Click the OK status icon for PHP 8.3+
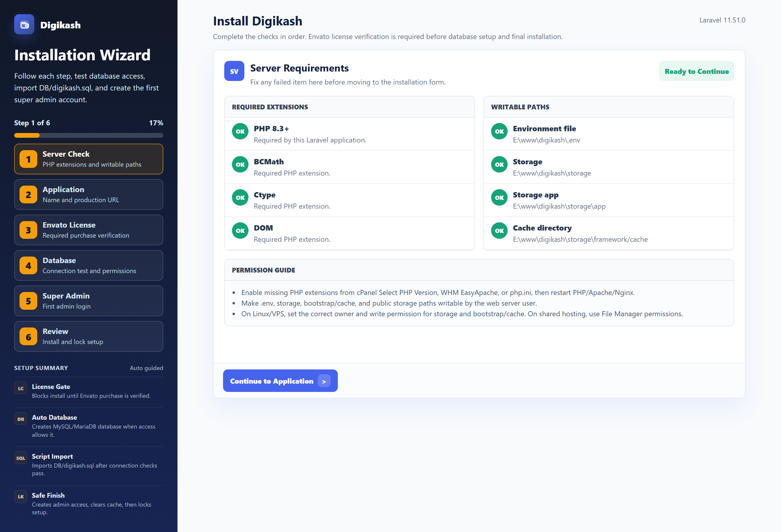 [240, 131]
